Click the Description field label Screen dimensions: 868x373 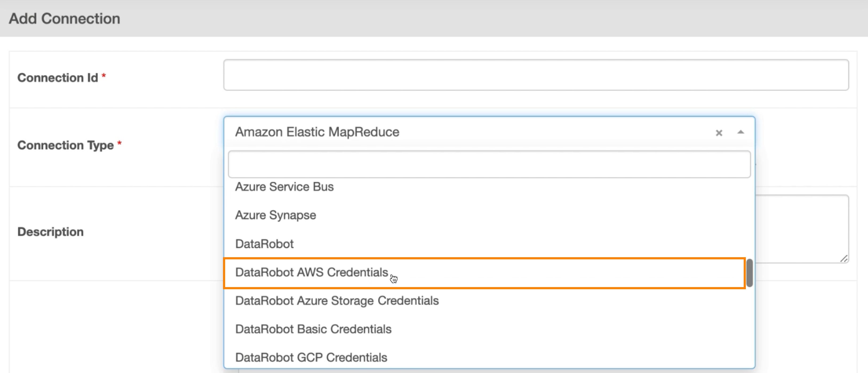coord(50,232)
